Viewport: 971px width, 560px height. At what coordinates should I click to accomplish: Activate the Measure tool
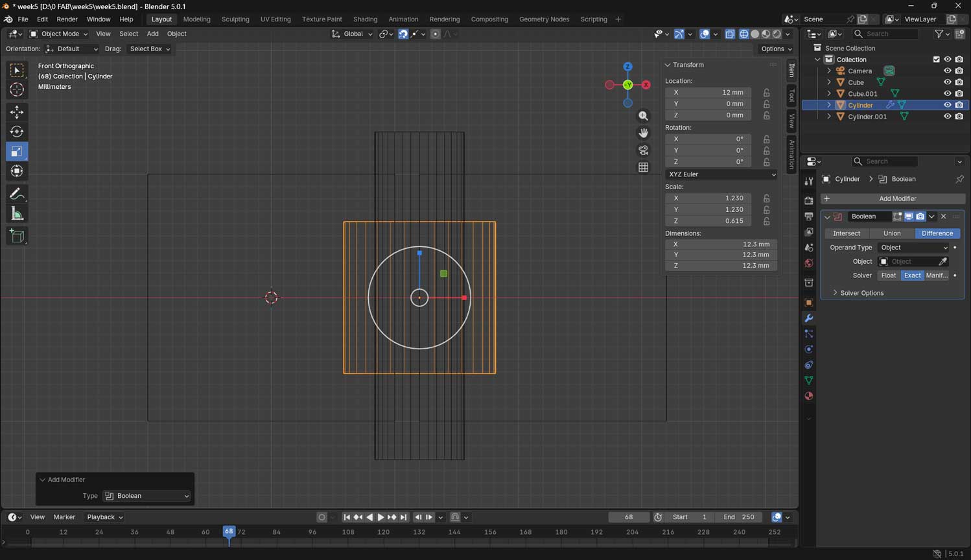click(17, 214)
